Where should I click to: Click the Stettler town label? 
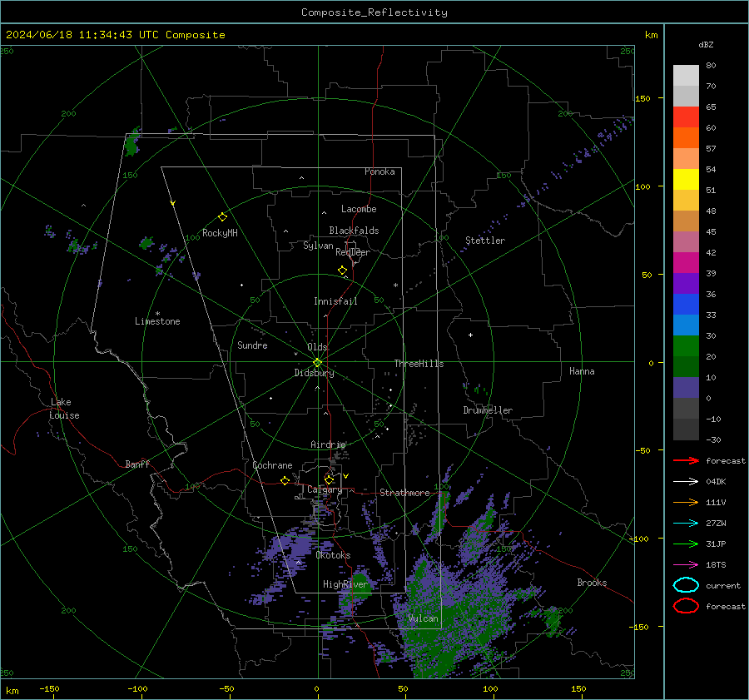pyautogui.click(x=485, y=241)
